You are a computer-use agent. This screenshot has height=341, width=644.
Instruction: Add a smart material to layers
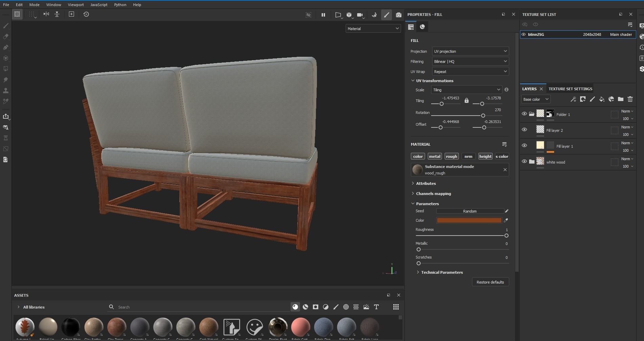[x=611, y=99]
